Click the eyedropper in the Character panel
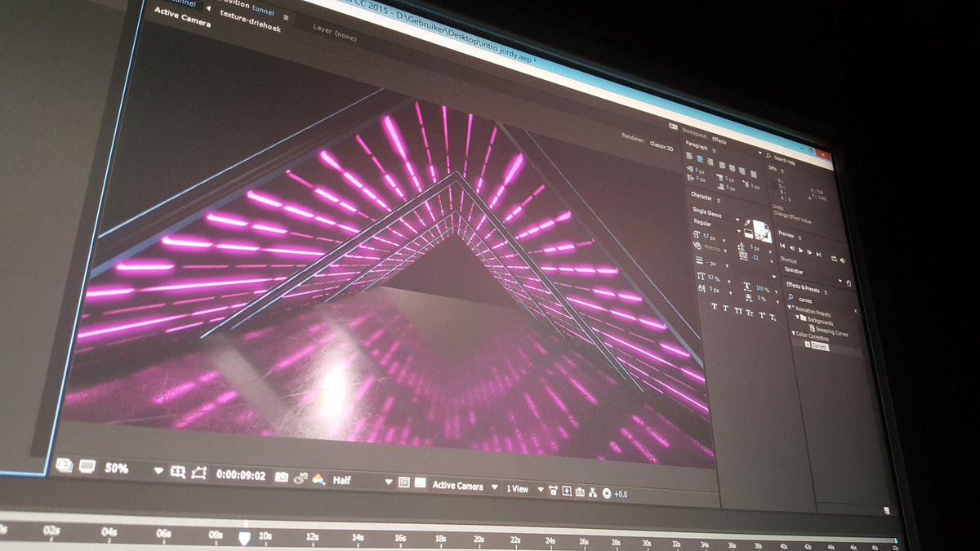 coord(746,221)
